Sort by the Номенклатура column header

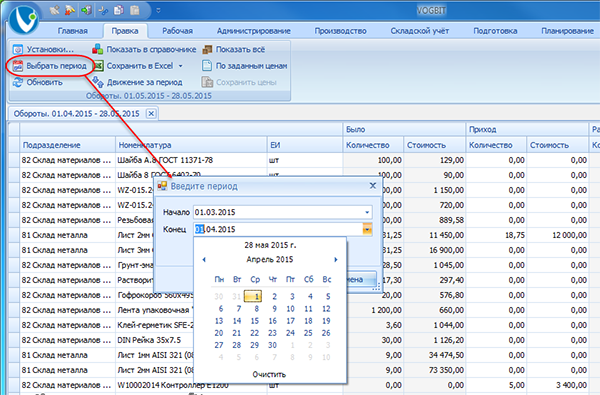pyautogui.click(x=191, y=145)
